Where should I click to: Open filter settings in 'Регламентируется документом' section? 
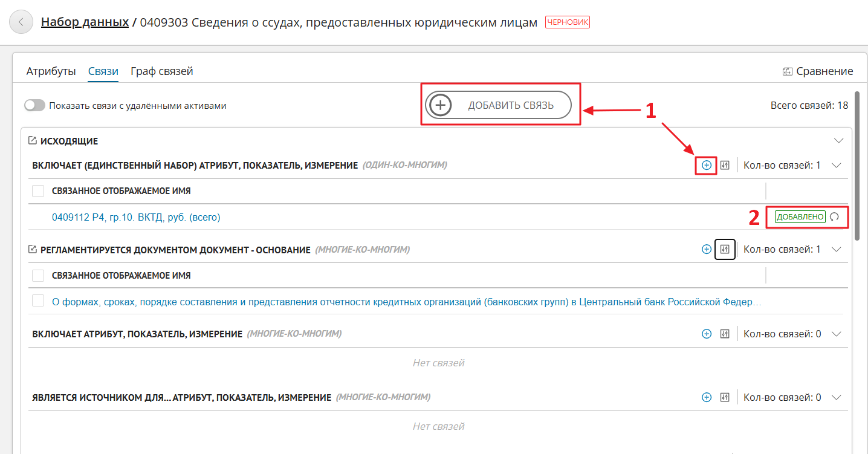[725, 249]
